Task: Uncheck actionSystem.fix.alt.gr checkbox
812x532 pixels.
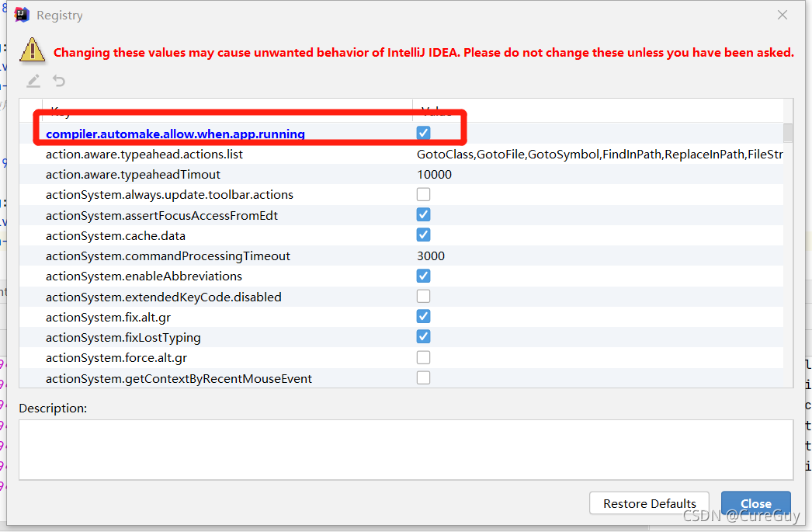Action: tap(423, 317)
